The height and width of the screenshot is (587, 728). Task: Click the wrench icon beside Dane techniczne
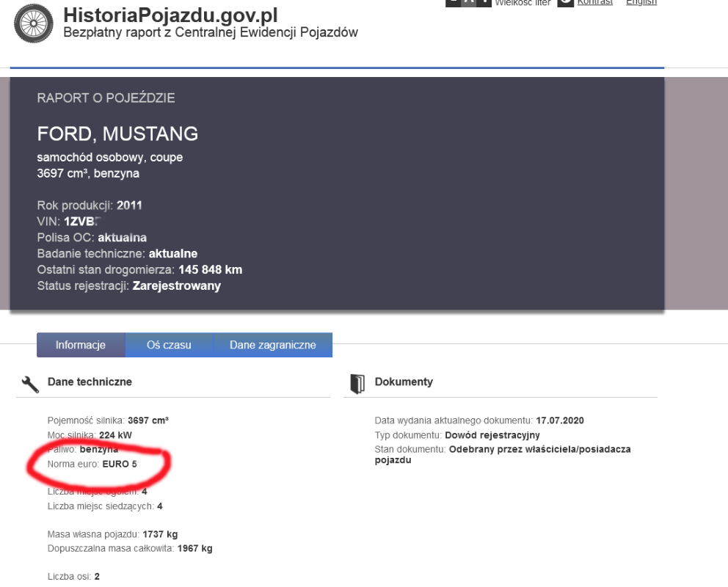coord(30,384)
